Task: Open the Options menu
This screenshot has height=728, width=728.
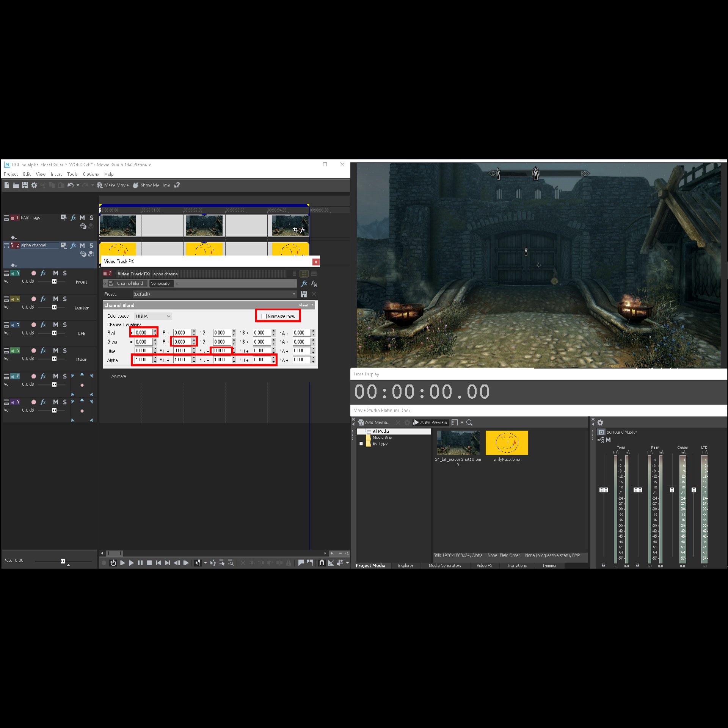Action: [x=91, y=174]
